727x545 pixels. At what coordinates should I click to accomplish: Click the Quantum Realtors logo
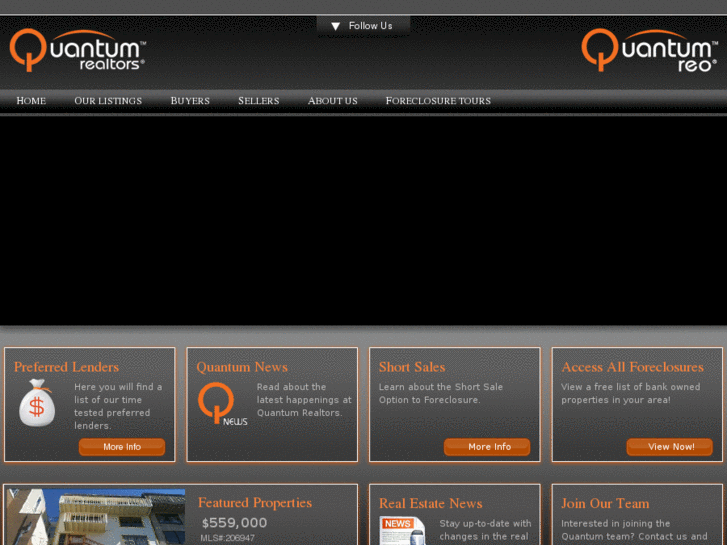[78, 50]
